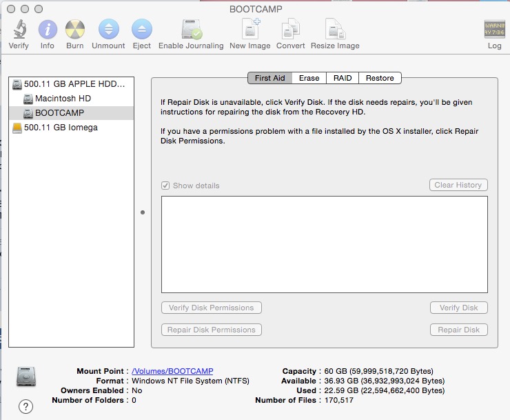Screen dimensions: 510x420
Task: Click the Available value 36.93 GB
Action: pos(384,381)
